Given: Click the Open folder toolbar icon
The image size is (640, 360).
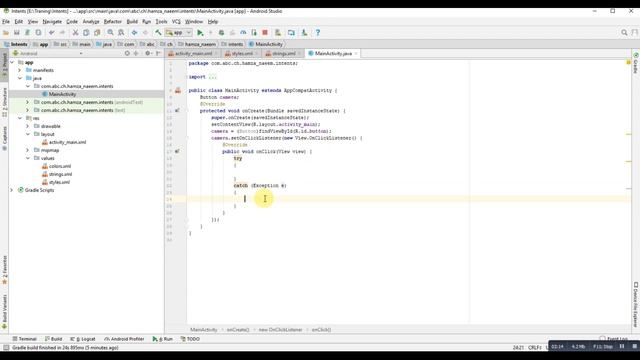Looking at the screenshot, I should (x=6, y=33).
